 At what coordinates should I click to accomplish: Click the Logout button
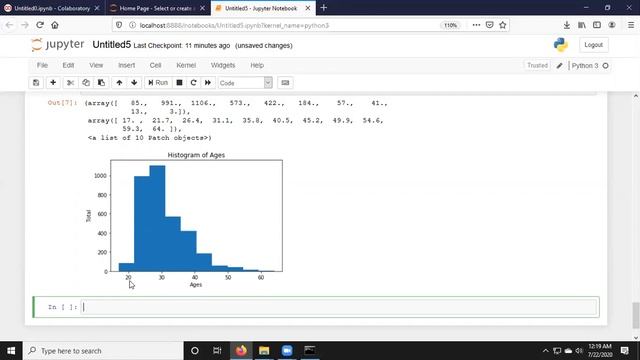coord(593,45)
